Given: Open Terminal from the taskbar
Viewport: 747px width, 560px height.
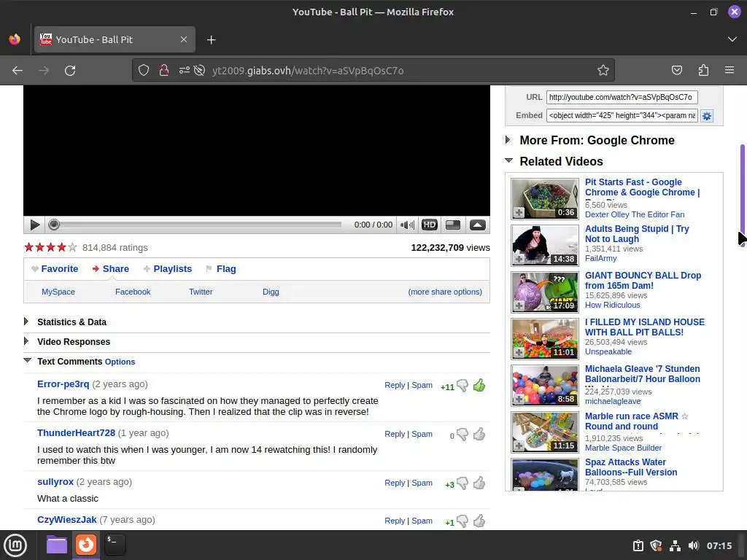Looking at the screenshot, I should click(x=115, y=545).
